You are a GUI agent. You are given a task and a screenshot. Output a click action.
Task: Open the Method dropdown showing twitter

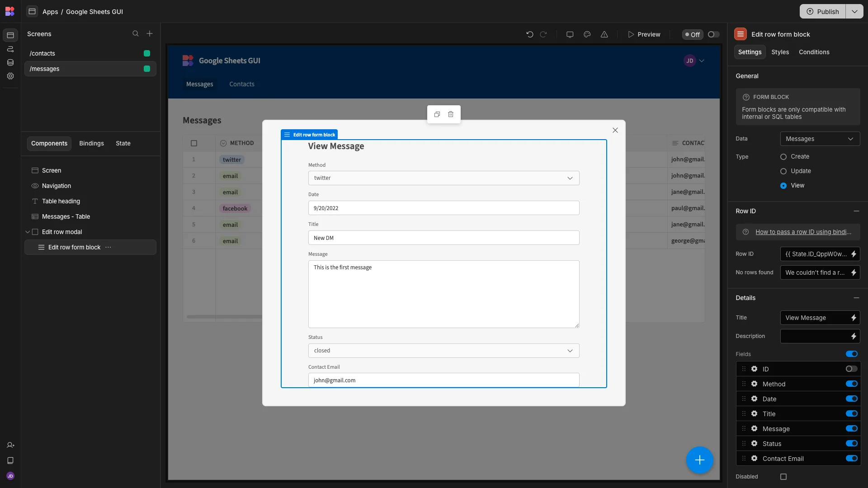tap(443, 178)
